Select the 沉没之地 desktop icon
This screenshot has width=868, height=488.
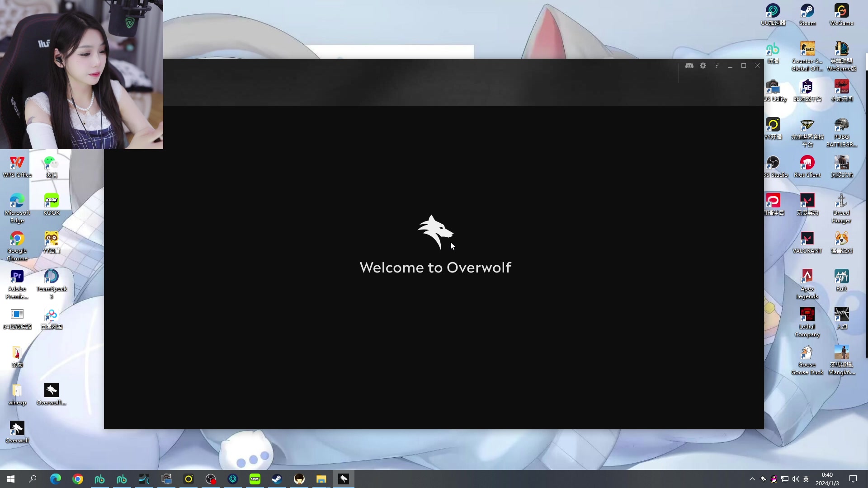842,166
